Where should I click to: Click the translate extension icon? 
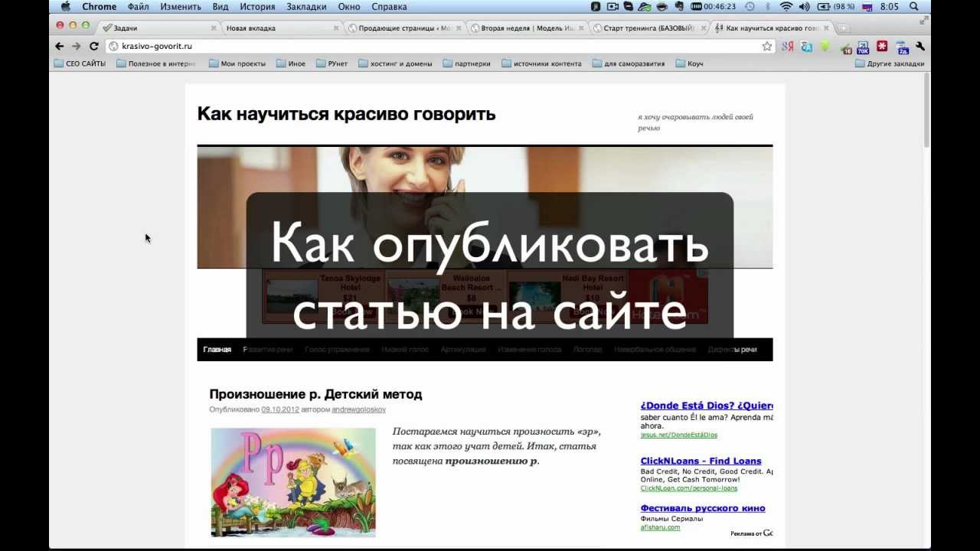pos(806,46)
